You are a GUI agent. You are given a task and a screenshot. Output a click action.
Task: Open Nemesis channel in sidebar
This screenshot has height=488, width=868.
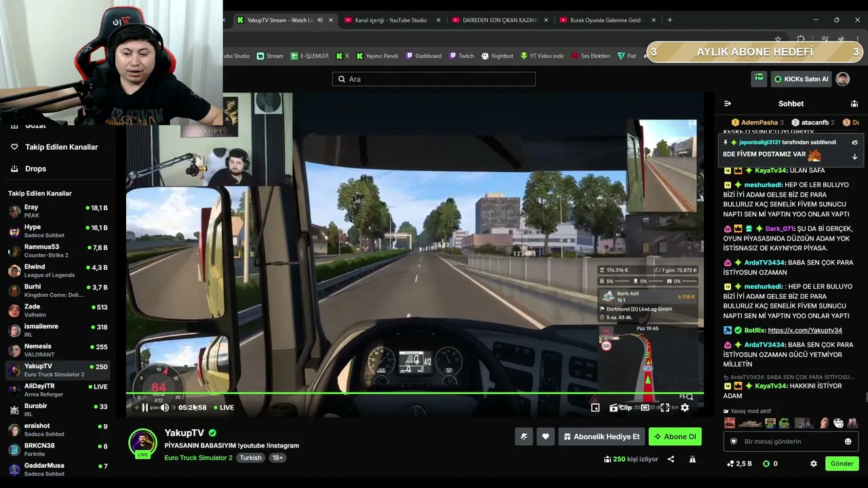coord(58,350)
